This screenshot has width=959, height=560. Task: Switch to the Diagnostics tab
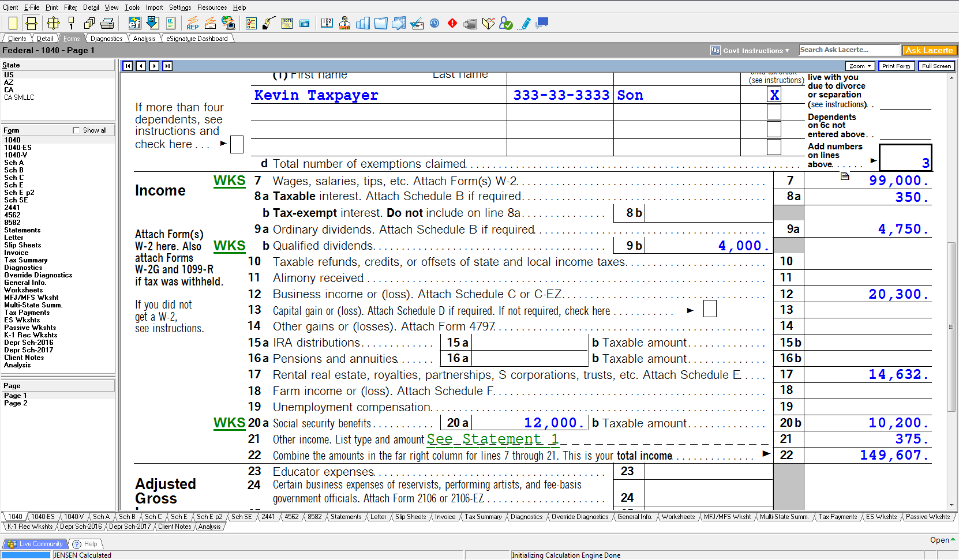click(x=106, y=39)
